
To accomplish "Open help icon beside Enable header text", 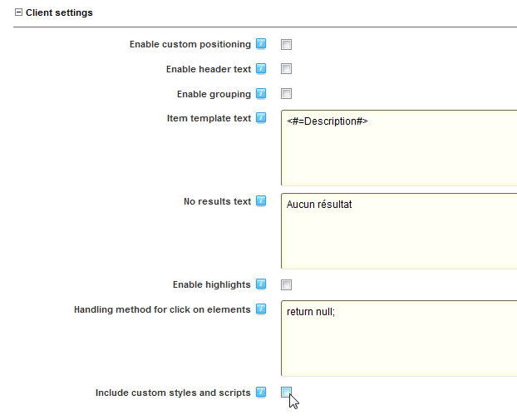I will 261,68.
